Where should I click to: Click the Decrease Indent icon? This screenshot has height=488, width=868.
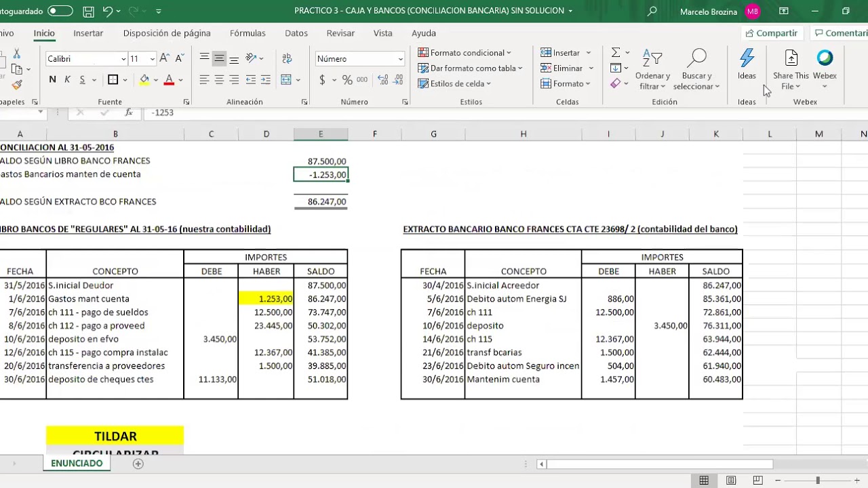tap(251, 80)
